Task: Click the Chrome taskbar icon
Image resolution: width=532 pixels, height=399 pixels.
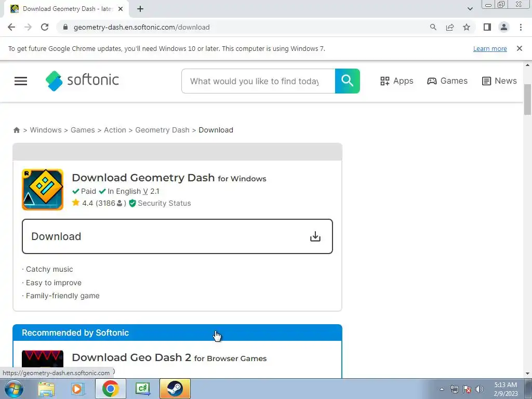Action: click(110, 389)
